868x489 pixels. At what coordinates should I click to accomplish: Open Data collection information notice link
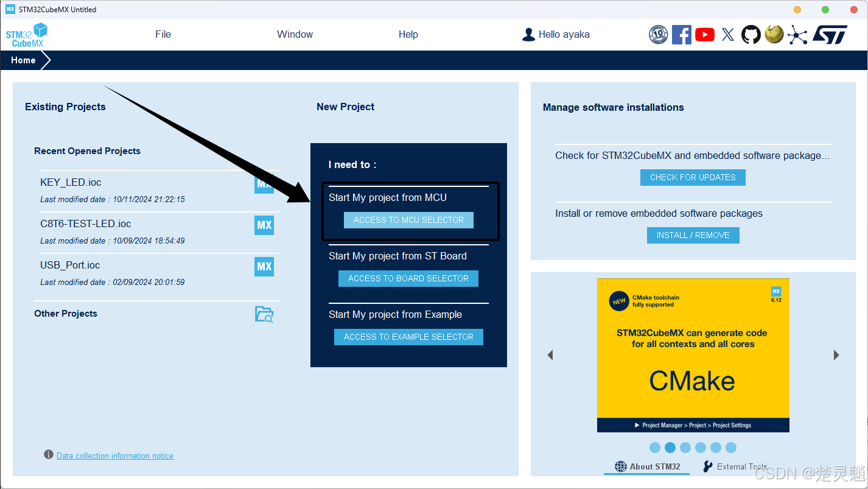click(115, 456)
